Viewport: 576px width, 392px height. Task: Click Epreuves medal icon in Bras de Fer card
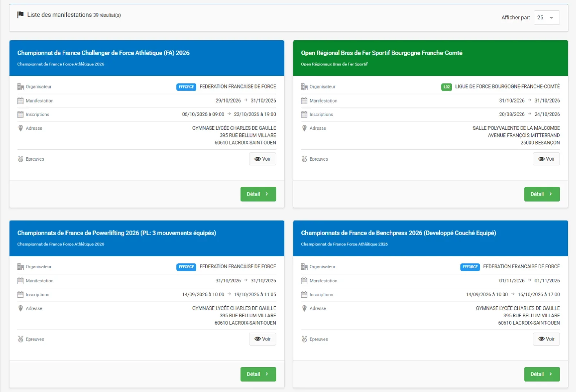coord(304,159)
